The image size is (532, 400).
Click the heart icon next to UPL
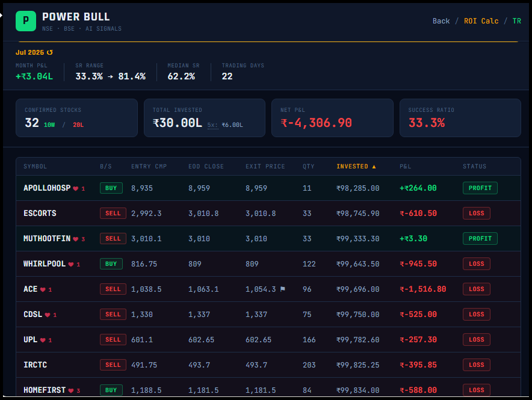43,340
